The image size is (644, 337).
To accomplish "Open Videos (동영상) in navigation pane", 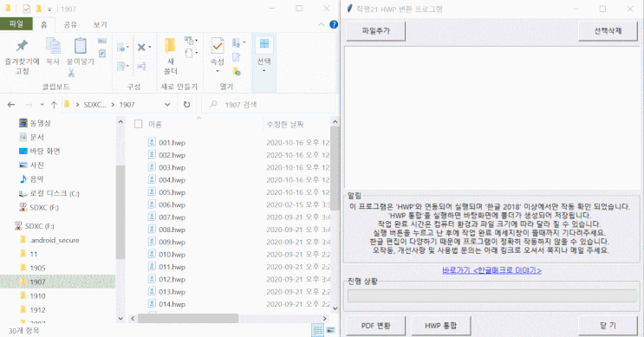I will [36, 123].
